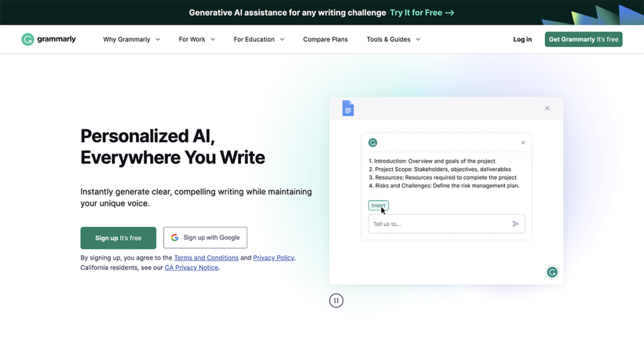The image size is (644, 364).
Task: Click the Log in option
Action: pos(522,39)
